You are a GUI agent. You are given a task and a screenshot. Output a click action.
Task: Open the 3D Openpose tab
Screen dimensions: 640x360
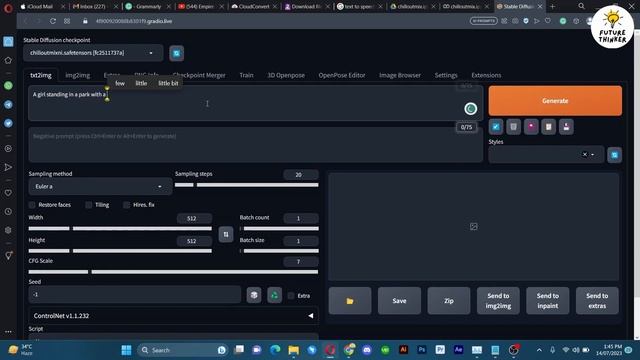286,75
